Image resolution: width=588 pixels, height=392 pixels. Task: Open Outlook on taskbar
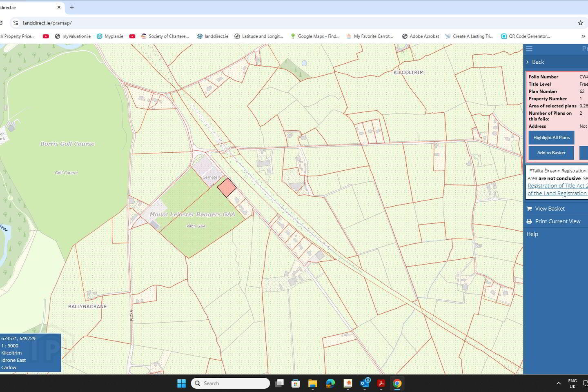tap(365, 383)
